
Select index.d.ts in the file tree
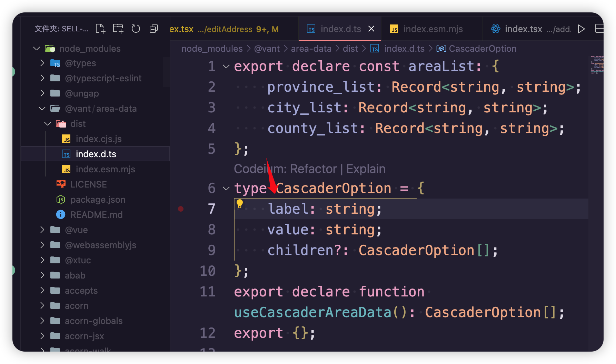(x=95, y=154)
